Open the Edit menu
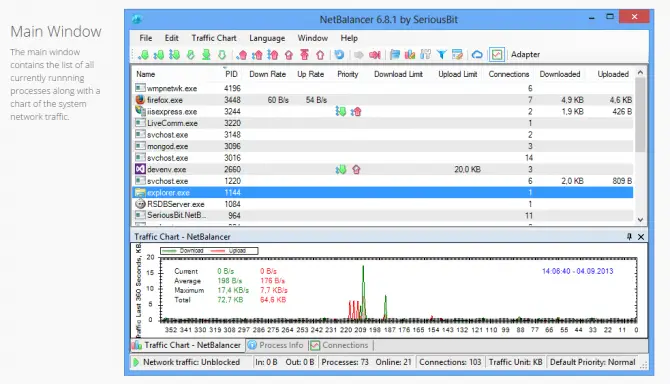Screen dimensions: 670x384 pyautogui.click(x=171, y=38)
